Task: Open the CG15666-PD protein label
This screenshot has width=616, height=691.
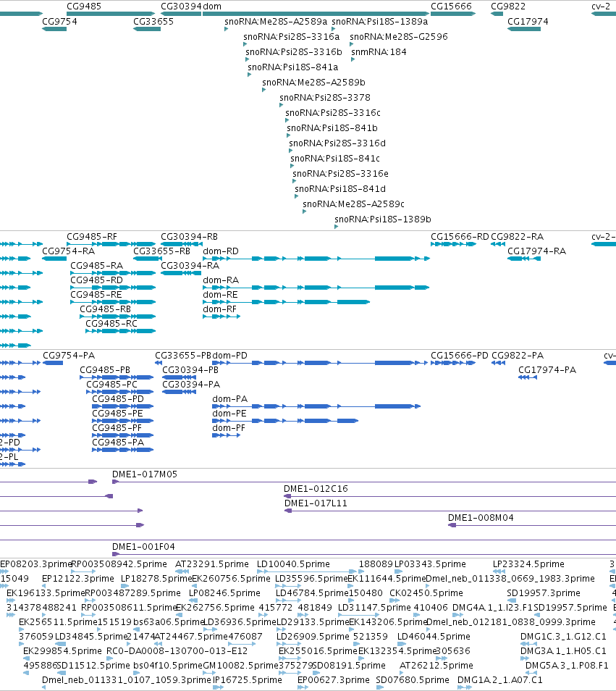Action: 459,355
